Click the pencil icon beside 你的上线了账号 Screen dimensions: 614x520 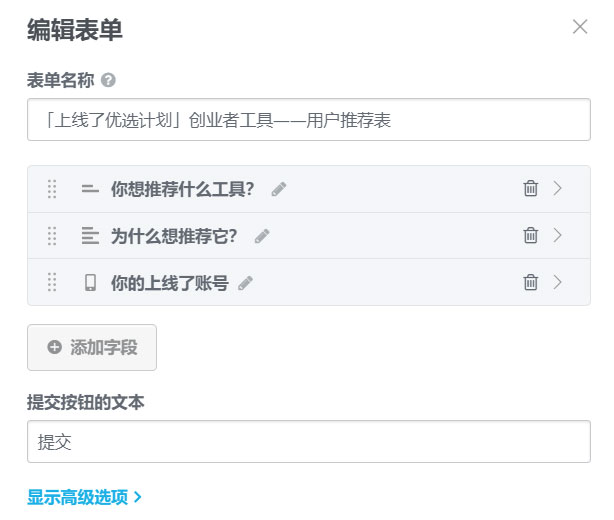(x=245, y=283)
